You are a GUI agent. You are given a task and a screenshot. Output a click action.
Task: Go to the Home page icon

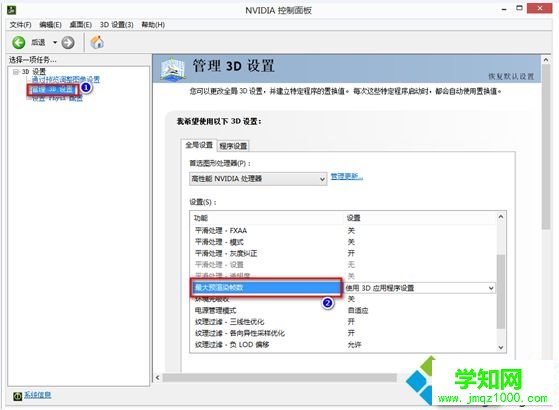tap(97, 42)
